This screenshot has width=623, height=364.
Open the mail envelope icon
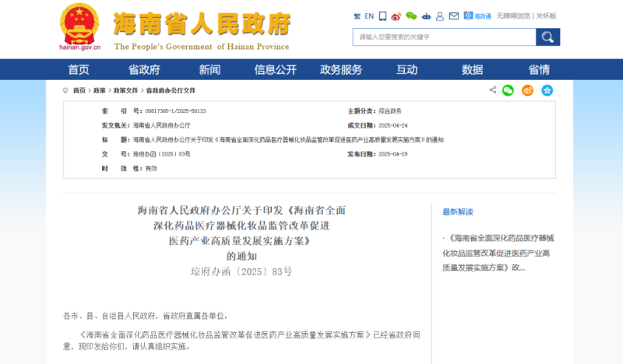coord(454,16)
